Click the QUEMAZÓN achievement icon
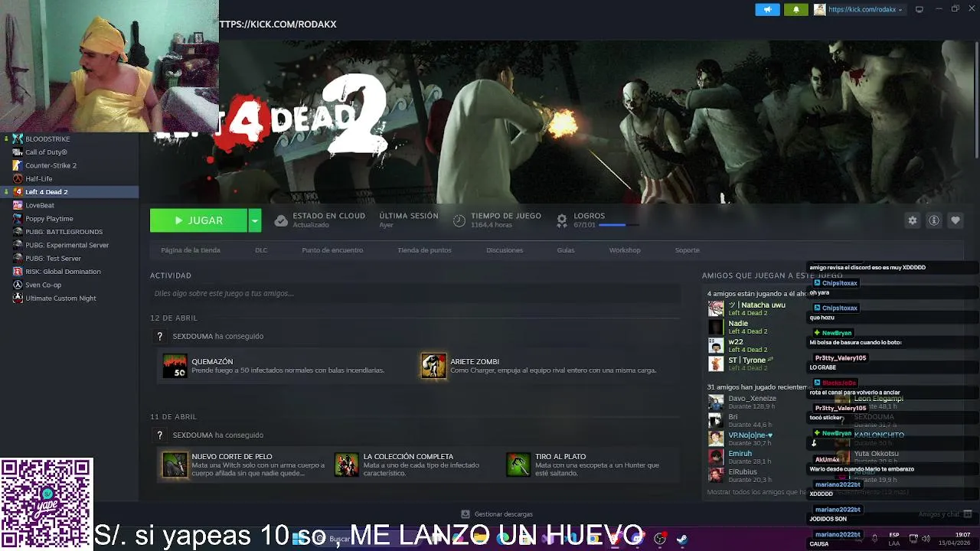Image resolution: width=980 pixels, height=551 pixels. (175, 366)
